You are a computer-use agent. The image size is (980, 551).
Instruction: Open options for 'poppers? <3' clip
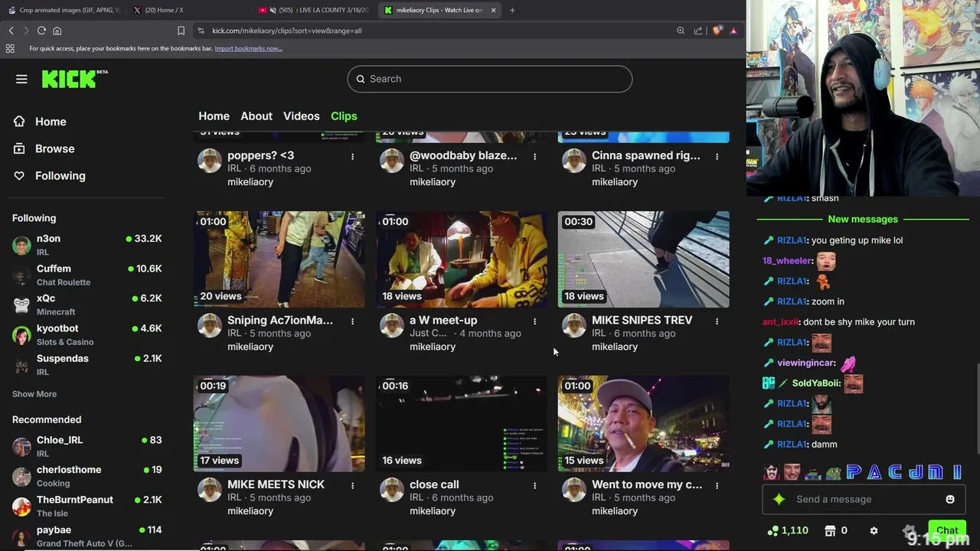pyautogui.click(x=352, y=156)
